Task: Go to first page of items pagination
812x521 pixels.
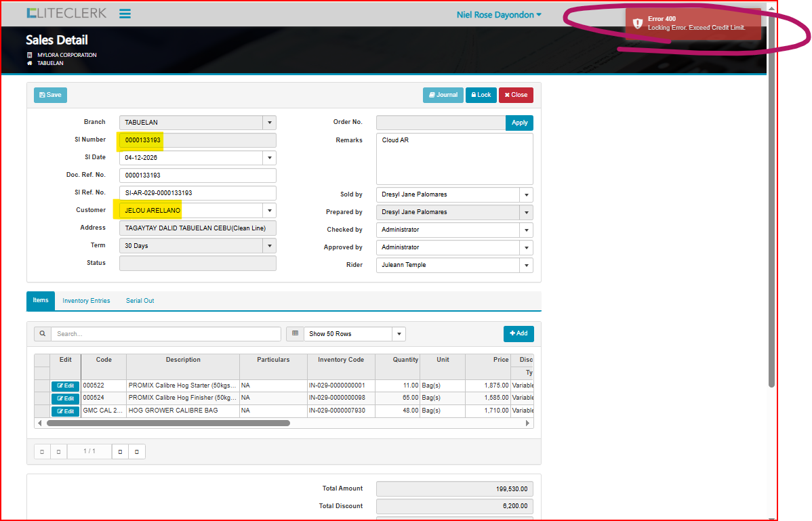Action: [42, 452]
